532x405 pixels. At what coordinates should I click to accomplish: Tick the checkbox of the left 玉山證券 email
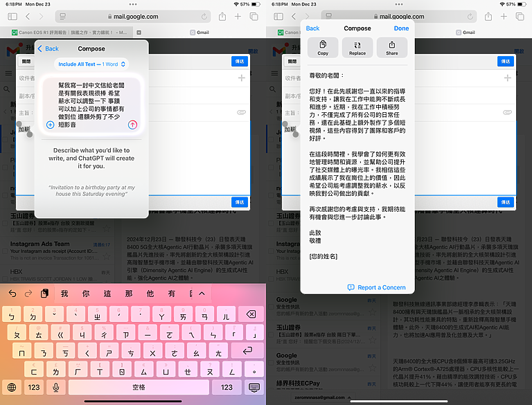[5, 223]
